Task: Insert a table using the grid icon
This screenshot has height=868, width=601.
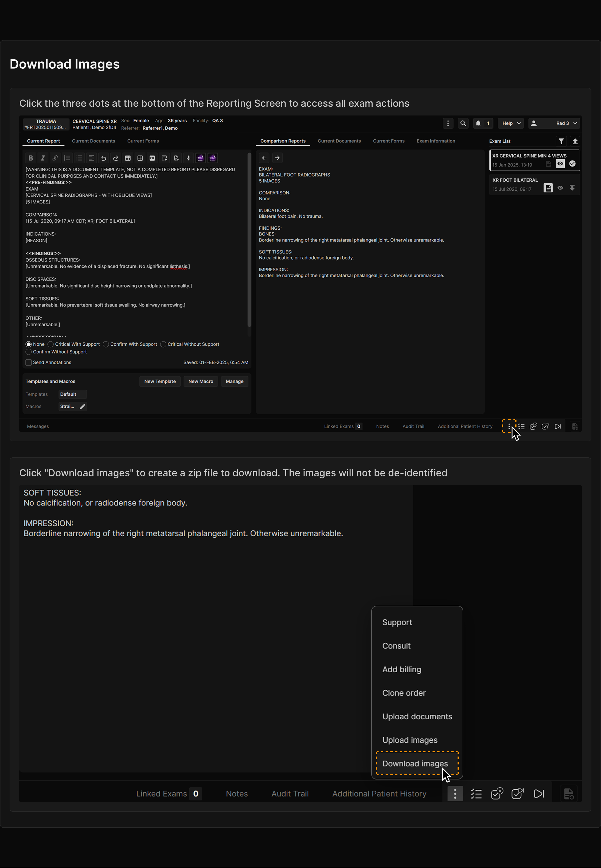Action: pyautogui.click(x=128, y=158)
